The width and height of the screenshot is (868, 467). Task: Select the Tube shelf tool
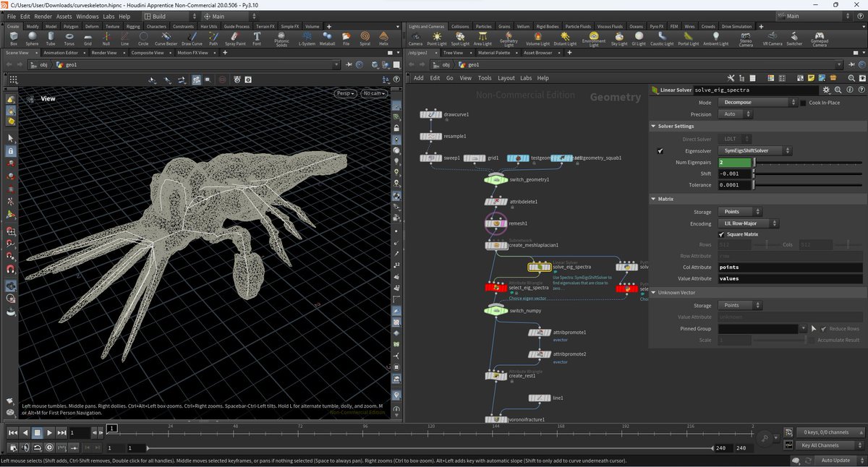click(51, 38)
